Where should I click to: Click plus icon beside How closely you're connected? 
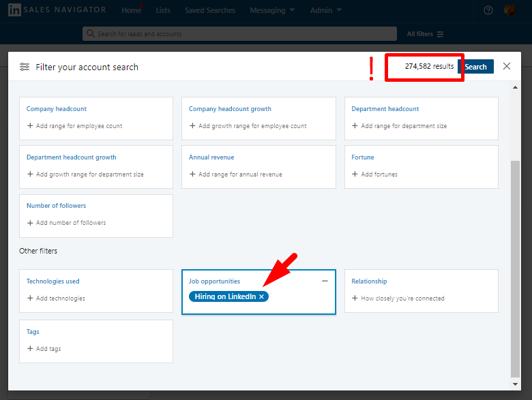click(x=355, y=298)
